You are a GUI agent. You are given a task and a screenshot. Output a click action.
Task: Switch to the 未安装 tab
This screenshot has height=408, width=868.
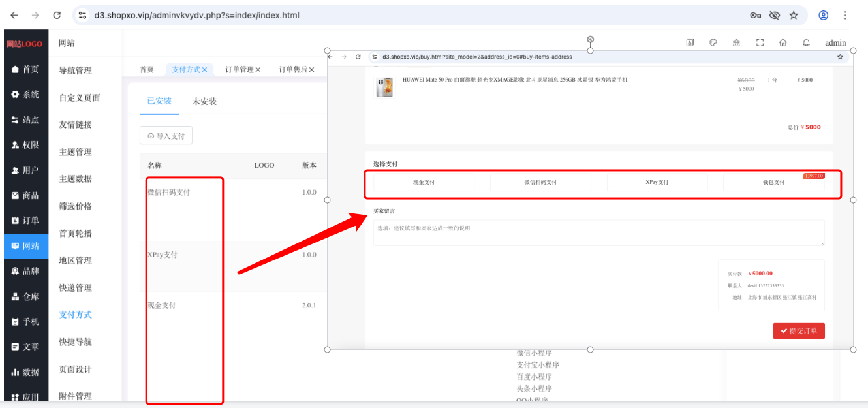tap(204, 101)
